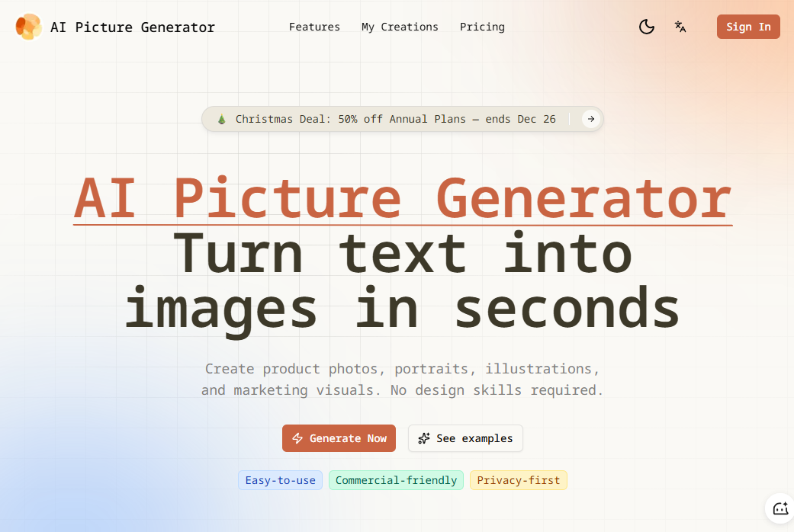This screenshot has height=532, width=794.
Task: Click the AI Picture Generator logo icon
Action: point(28,27)
